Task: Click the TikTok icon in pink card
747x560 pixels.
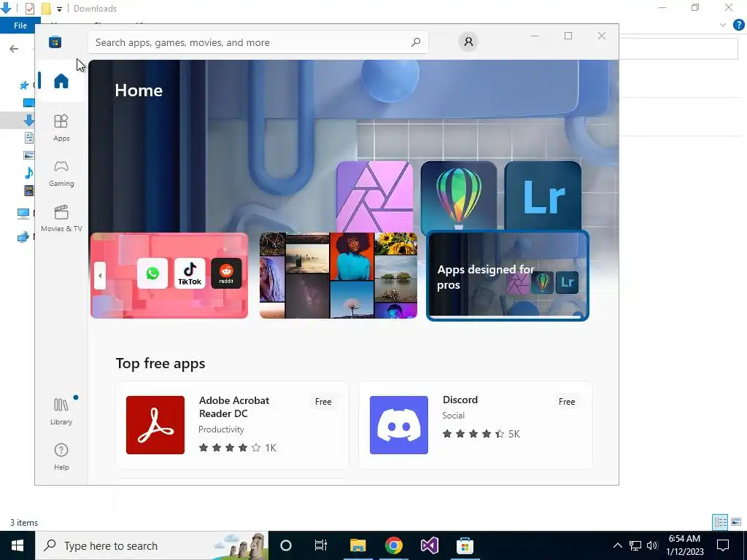Action: pyautogui.click(x=190, y=273)
